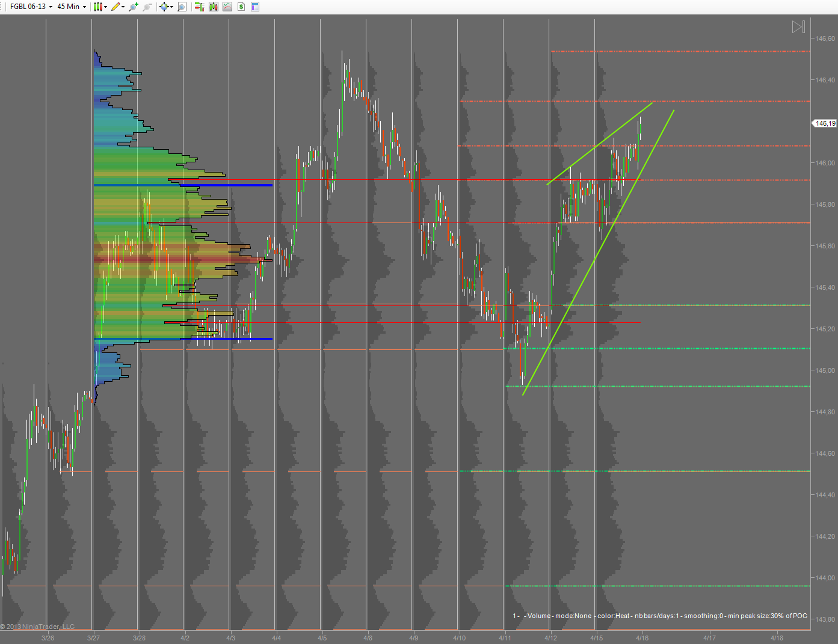838x644 pixels.
Task: Click the 146,40 price axis label
Action: tap(825, 80)
